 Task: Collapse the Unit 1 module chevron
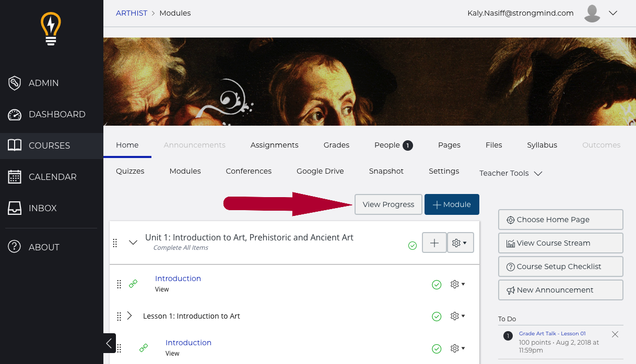[133, 242]
